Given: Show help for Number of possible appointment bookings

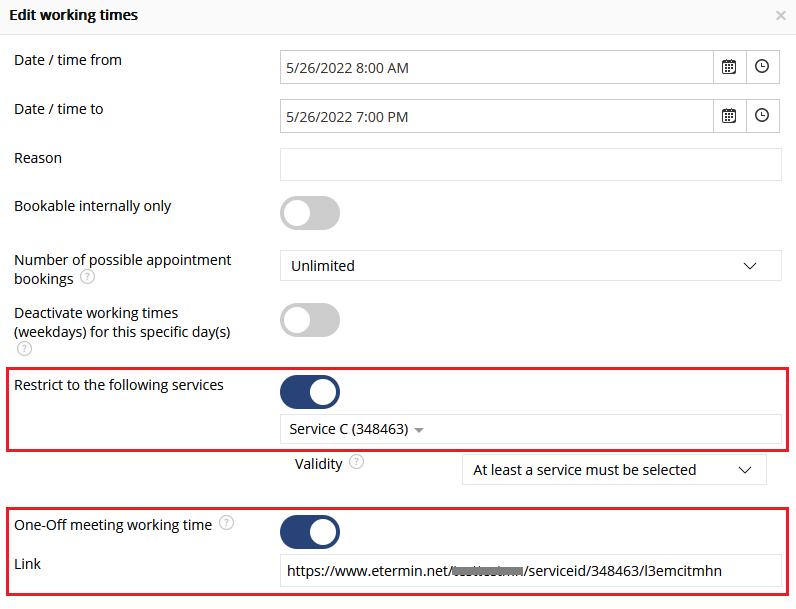Looking at the screenshot, I should tap(87, 277).
